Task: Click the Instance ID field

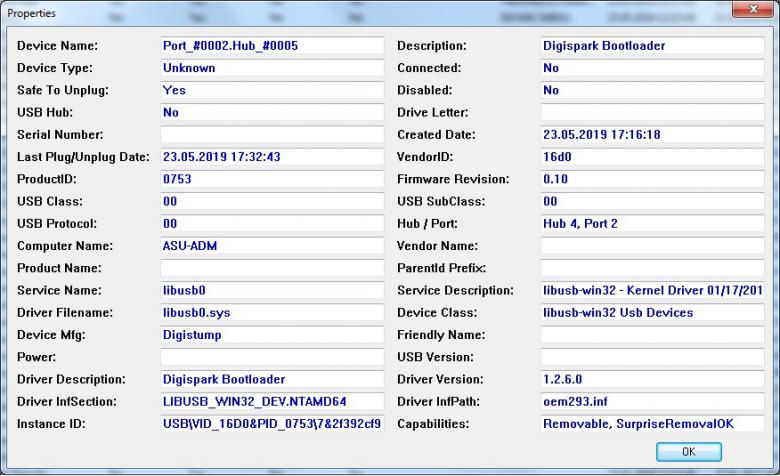Action: [272, 424]
